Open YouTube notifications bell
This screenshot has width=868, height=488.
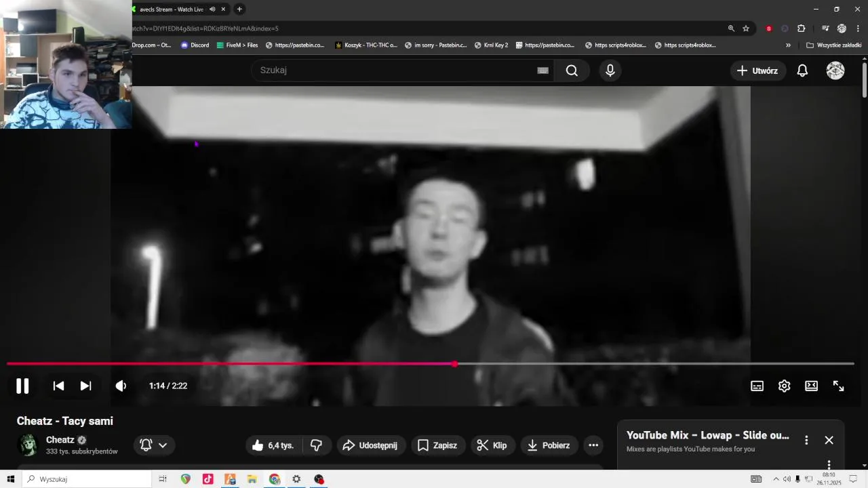click(x=802, y=70)
